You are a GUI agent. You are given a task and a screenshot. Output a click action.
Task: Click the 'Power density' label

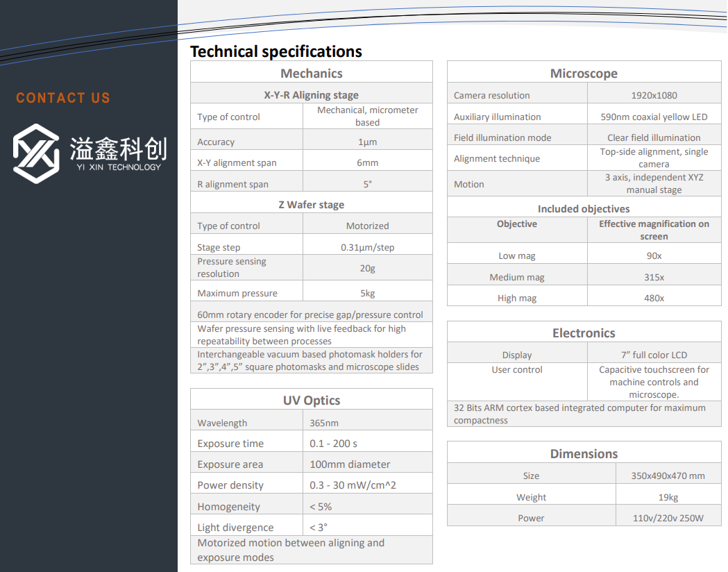coord(230,486)
